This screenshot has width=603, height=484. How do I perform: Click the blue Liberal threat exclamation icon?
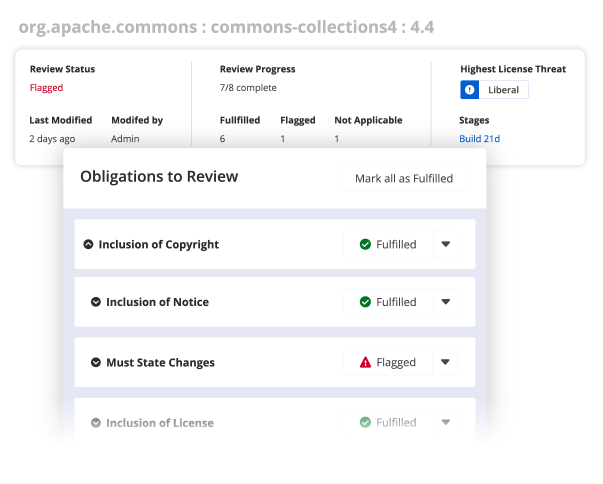tap(470, 90)
